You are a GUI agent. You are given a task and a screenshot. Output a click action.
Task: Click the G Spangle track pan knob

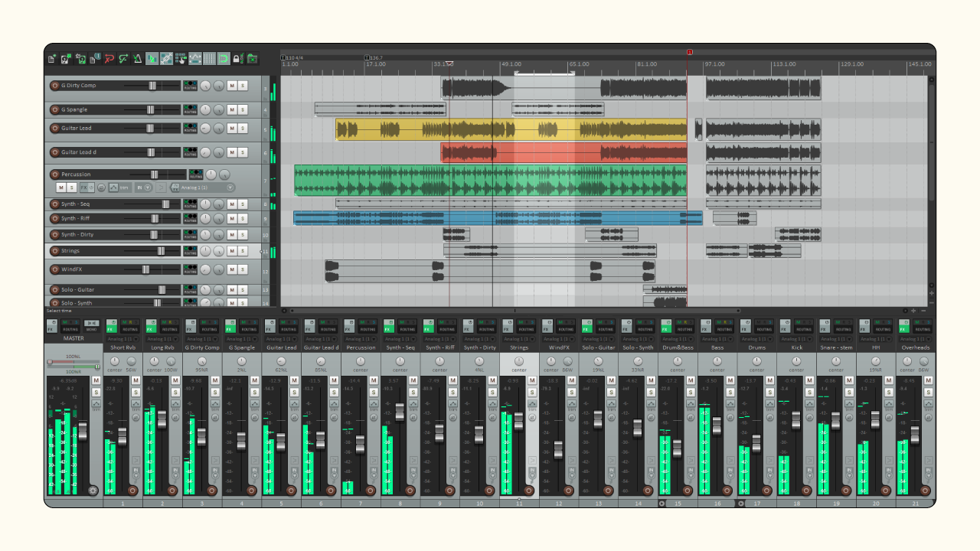(205, 109)
